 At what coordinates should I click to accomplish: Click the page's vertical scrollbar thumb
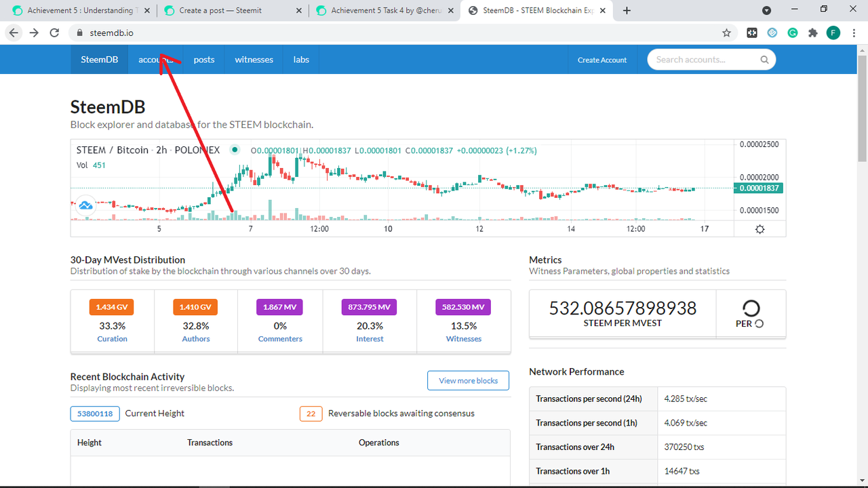862,108
